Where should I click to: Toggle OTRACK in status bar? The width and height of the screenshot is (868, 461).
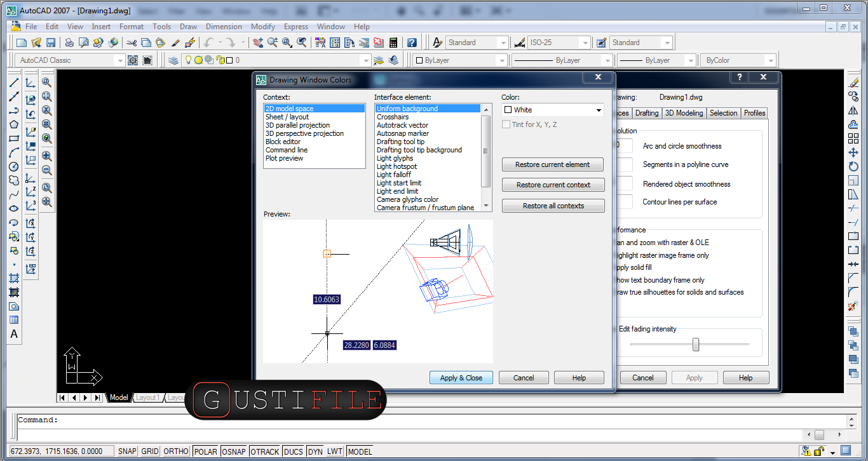click(265, 451)
